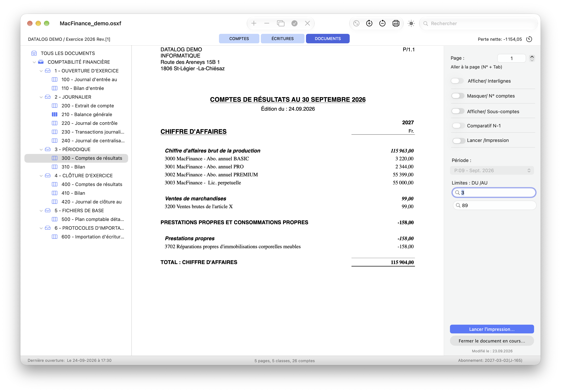Click the COMPTABILITÉ FINANCIÈRE folder icon
The image size is (561, 392).
41,62
